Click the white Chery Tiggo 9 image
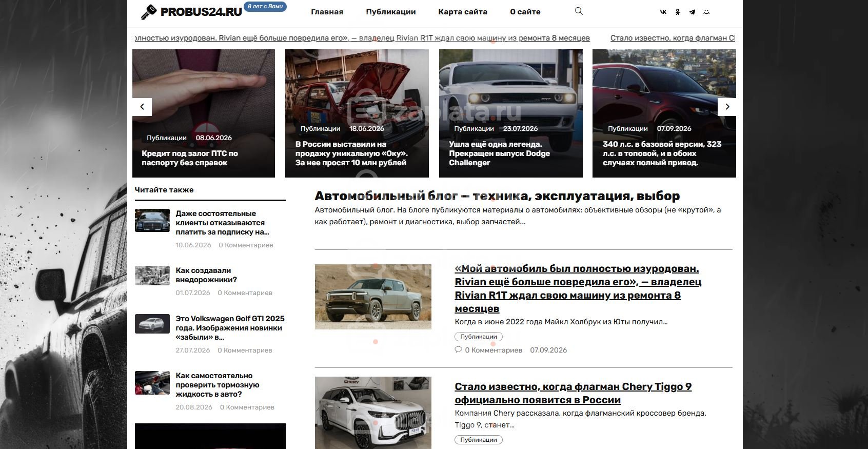The height and width of the screenshot is (449, 868). click(373, 413)
